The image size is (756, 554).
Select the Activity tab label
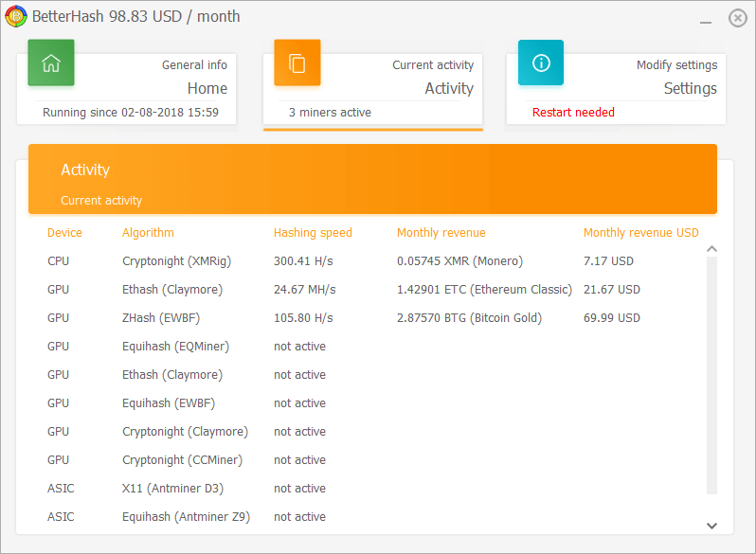tap(449, 88)
